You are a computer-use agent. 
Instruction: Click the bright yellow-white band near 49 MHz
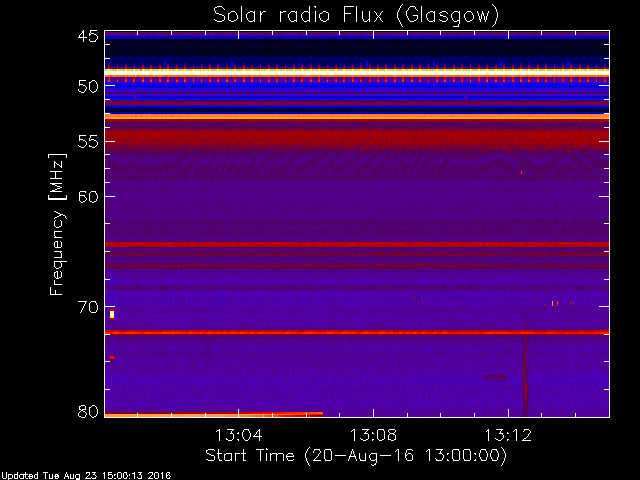pyautogui.click(x=357, y=72)
